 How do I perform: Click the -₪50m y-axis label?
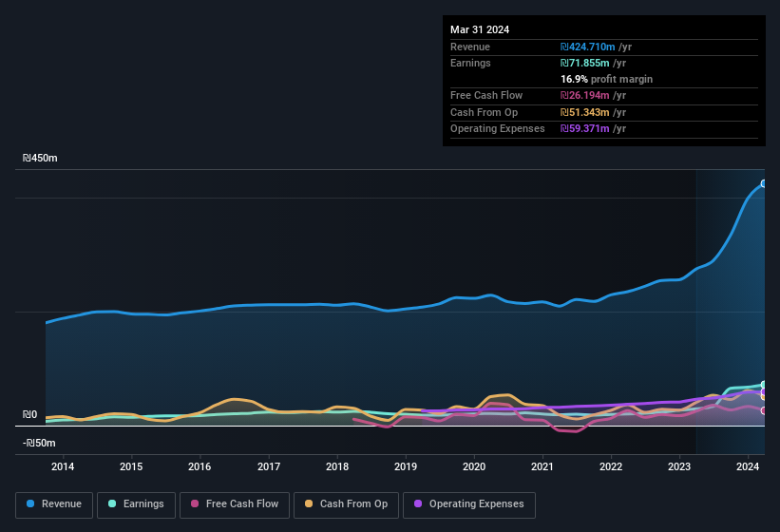40,443
